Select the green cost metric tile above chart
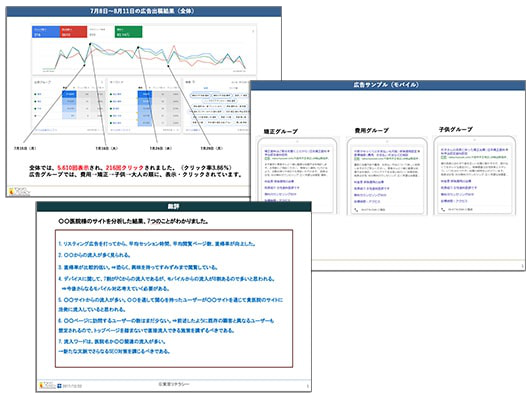This screenshot has width=532, height=397. pos(129,32)
